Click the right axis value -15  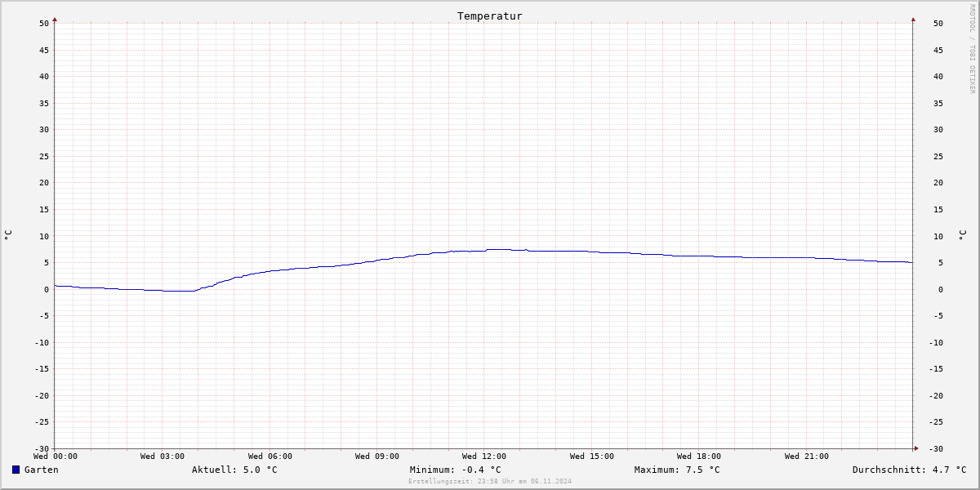(935, 368)
